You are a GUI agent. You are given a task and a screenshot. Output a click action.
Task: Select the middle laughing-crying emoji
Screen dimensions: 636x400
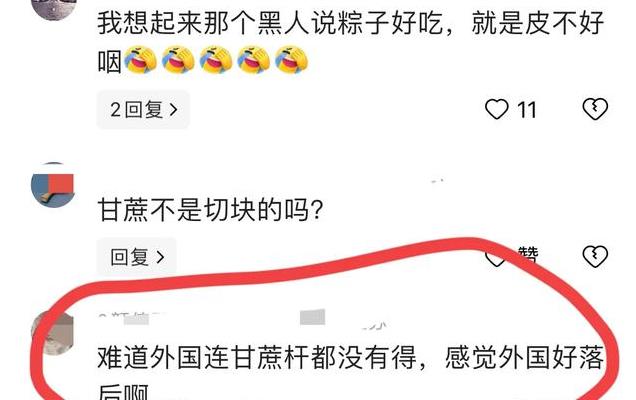[x=216, y=60]
